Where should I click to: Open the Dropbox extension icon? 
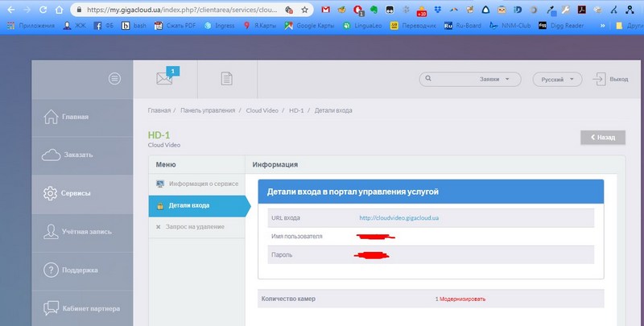(437, 10)
